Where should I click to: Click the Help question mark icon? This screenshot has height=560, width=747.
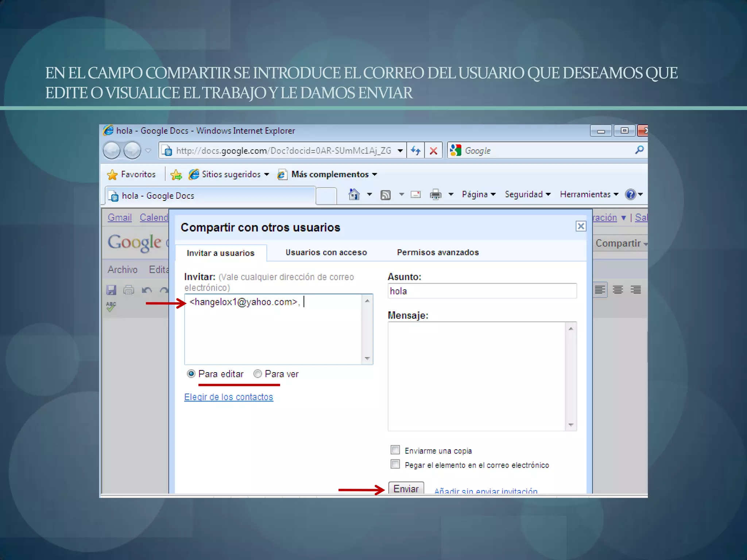point(630,194)
